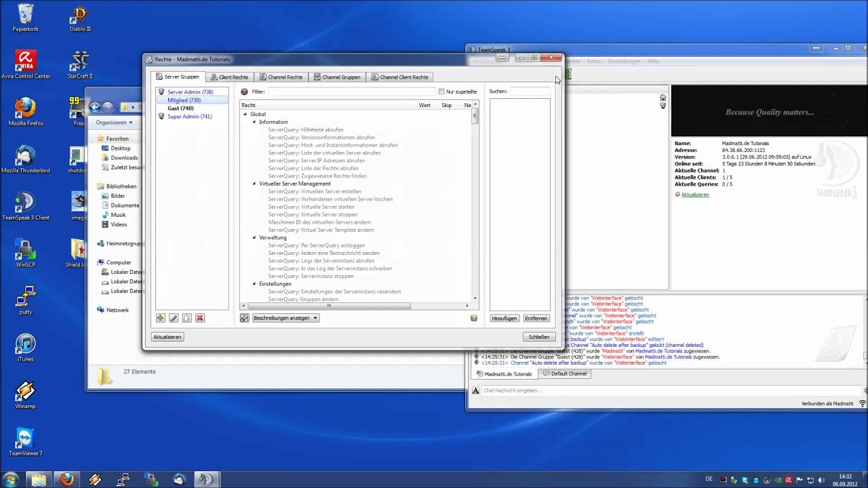
Task: Focus the Suchen input field
Action: pyautogui.click(x=530, y=91)
